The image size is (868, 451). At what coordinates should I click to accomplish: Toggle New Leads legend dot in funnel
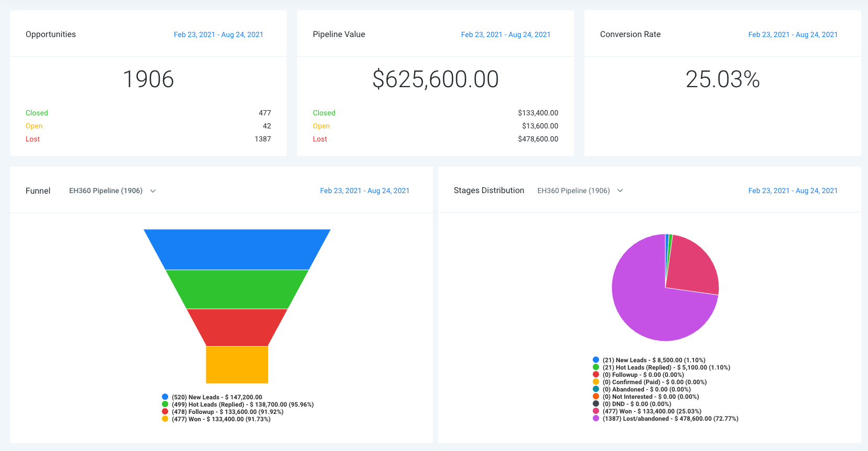coord(165,397)
